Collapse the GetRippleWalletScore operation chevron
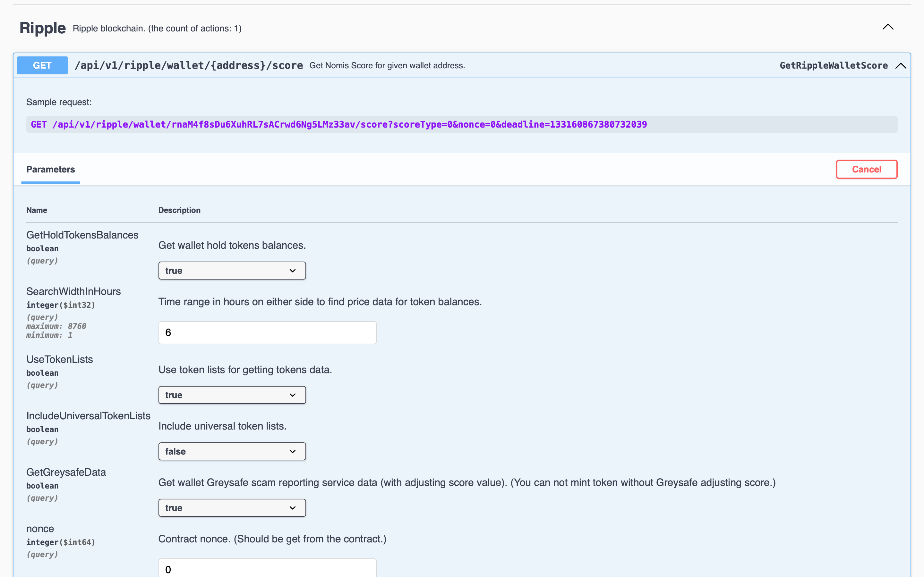 click(901, 66)
